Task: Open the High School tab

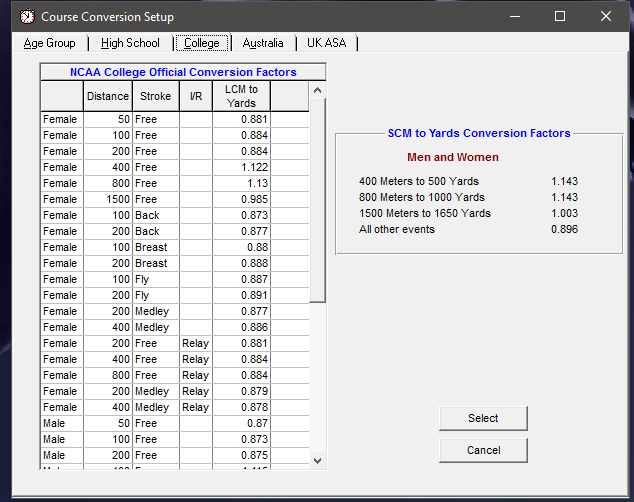Action: point(130,43)
